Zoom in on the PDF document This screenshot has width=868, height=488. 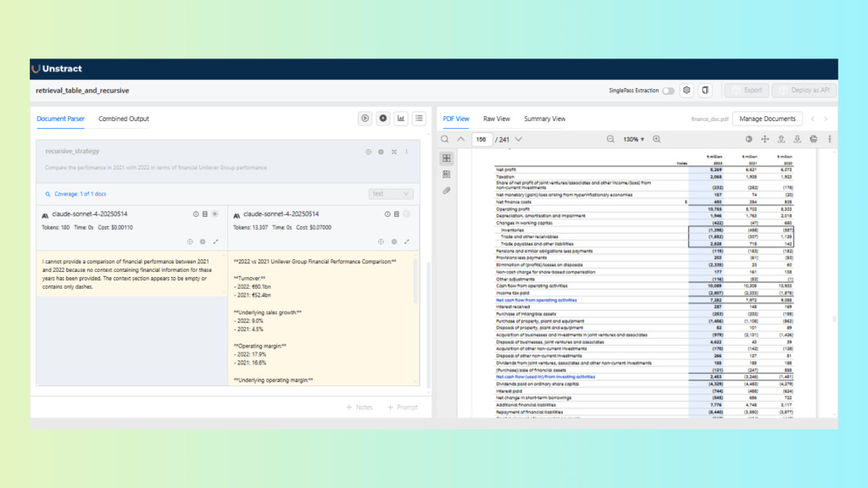point(656,139)
